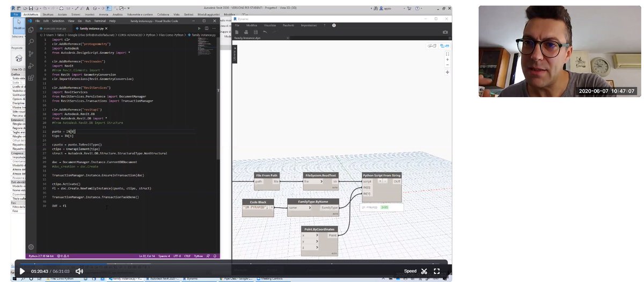Mute the video with speaker icon
This screenshot has width=644, height=282.
[79, 271]
